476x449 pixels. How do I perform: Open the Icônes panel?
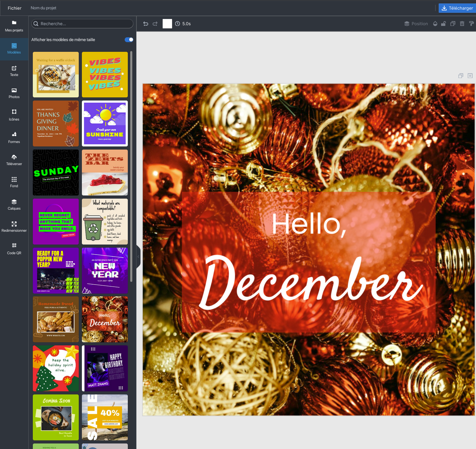[14, 115]
